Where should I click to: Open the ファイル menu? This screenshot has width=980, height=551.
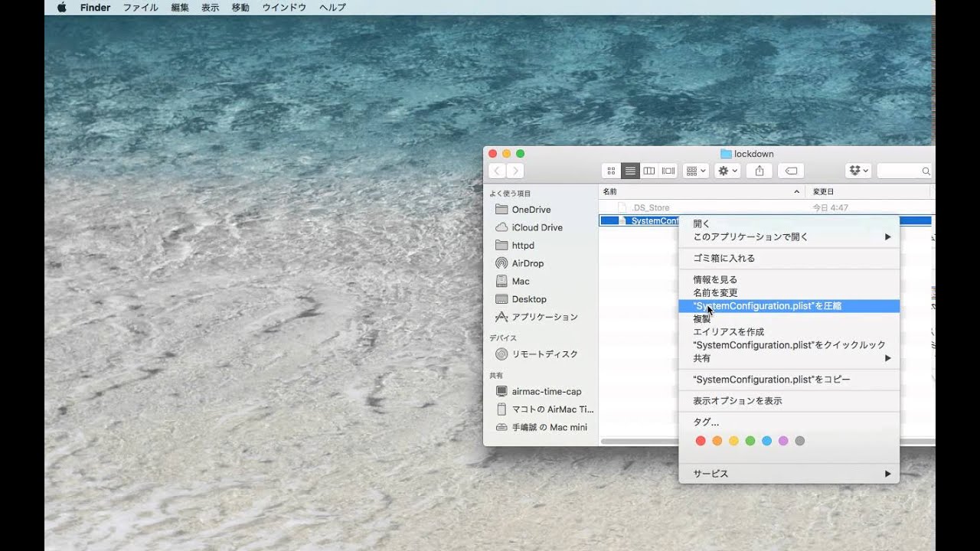[x=141, y=8]
